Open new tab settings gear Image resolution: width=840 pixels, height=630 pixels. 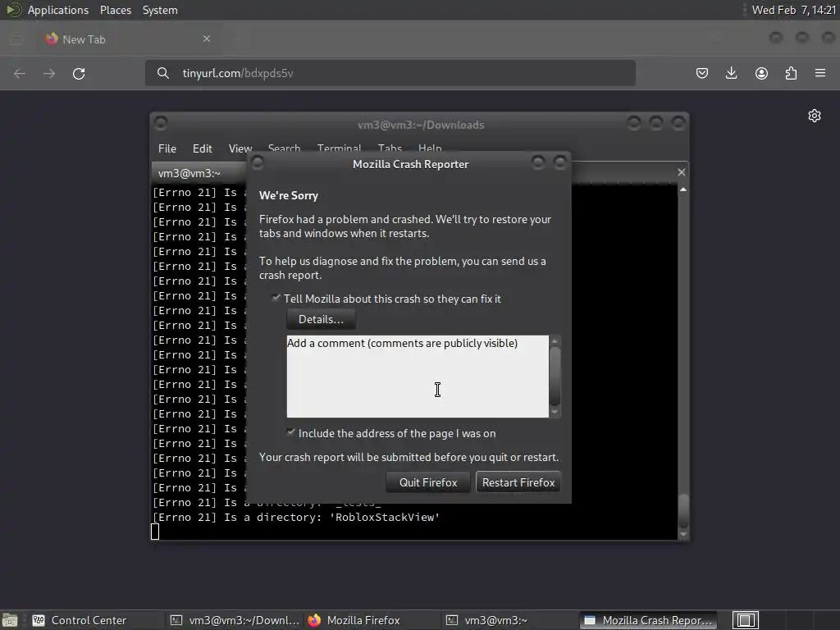pos(815,116)
